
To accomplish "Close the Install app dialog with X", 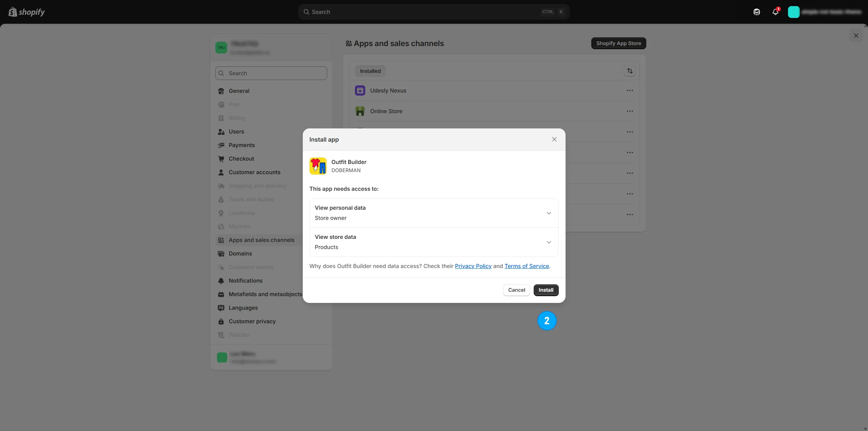I will point(554,139).
